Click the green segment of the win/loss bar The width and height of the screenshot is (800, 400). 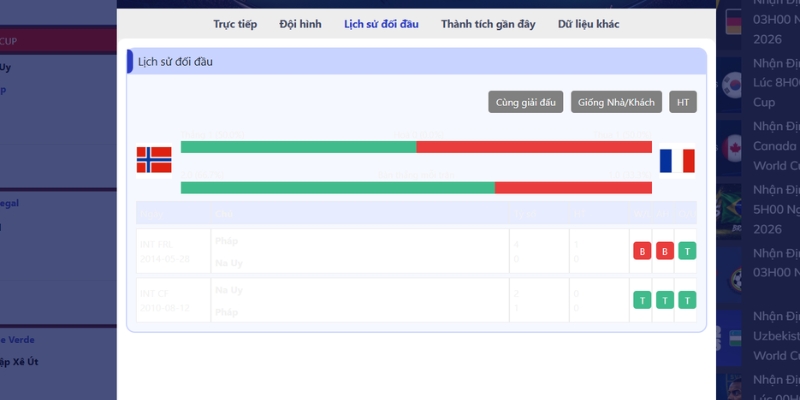pos(298,147)
